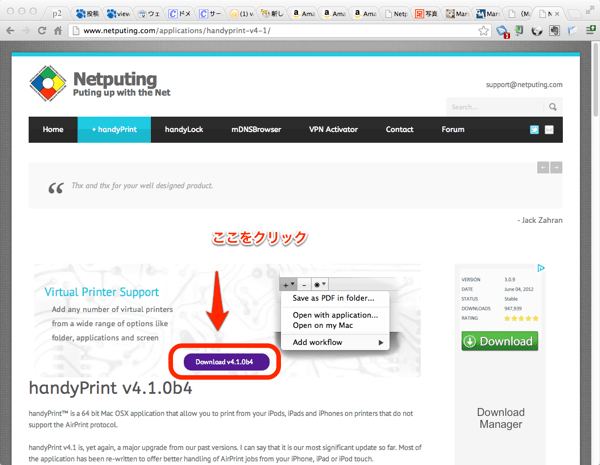
Task: Click the monitor with green arrow extension
Action: click(519, 30)
